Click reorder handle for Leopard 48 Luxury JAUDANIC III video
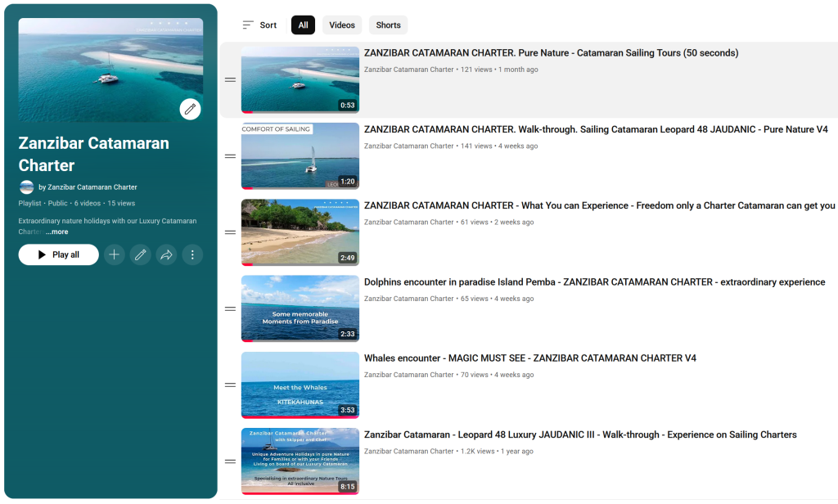 [230, 461]
